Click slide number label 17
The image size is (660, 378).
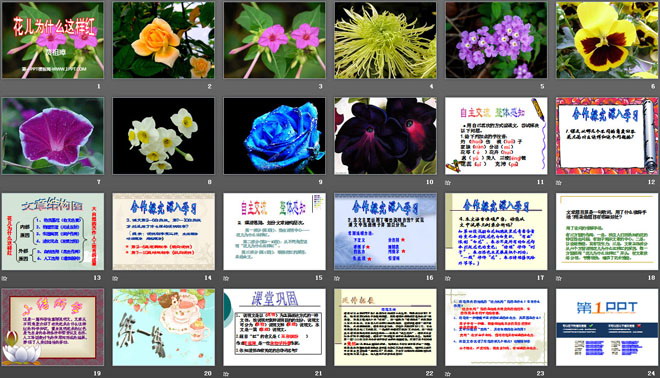click(540, 277)
